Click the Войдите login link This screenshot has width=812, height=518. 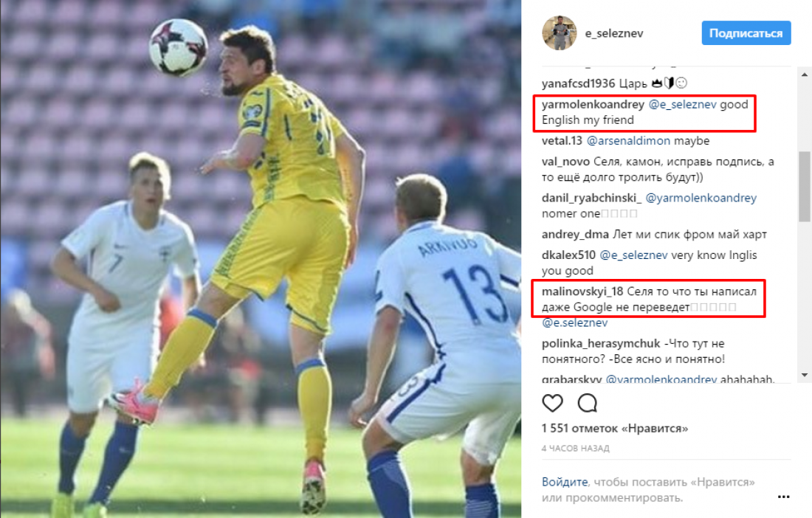[x=565, y=482]
